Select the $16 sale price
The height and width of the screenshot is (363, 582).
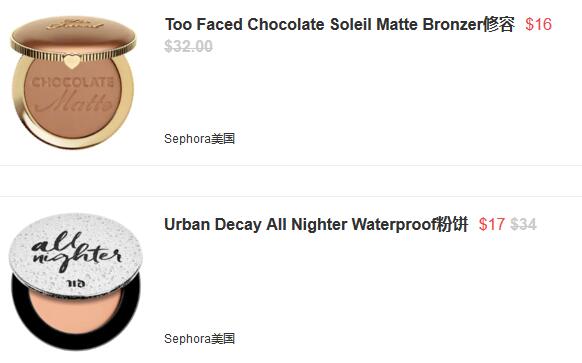pos(539,24)
